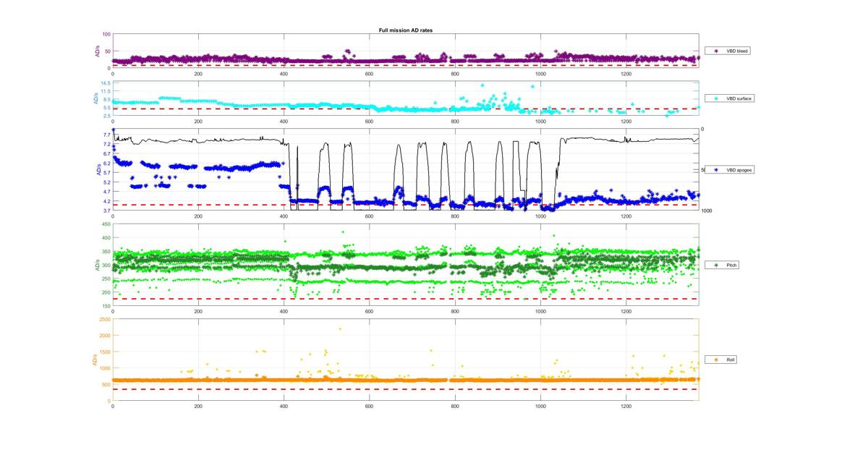This screenshot has height=450, width=868.
Task: Click the green marker in Pitch legend
Action: [716, 266]
